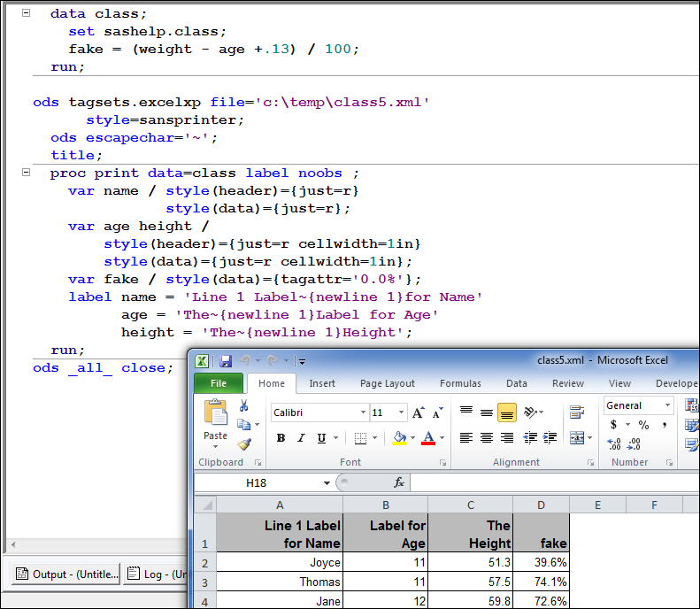This screenshot has width=700, height=609.
Task: Click the Bold formatting icon
Action: pyautogui.click(x=281, y=438)
